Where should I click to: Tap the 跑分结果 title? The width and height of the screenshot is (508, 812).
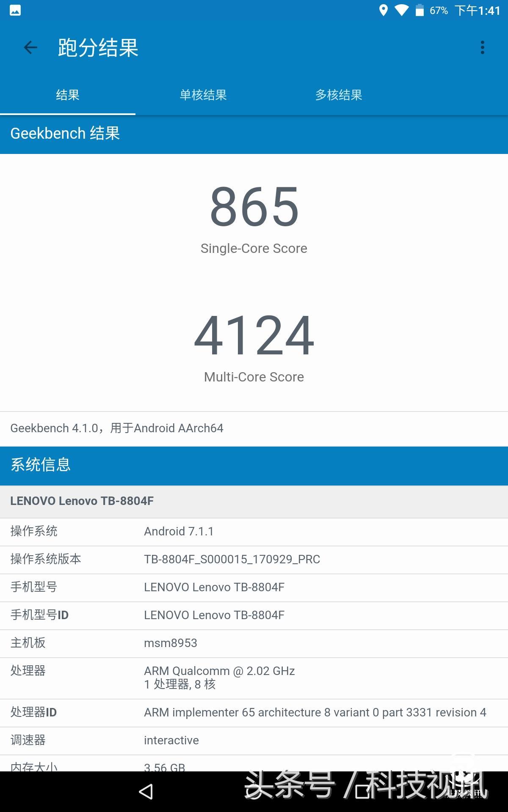coord(98,47)
